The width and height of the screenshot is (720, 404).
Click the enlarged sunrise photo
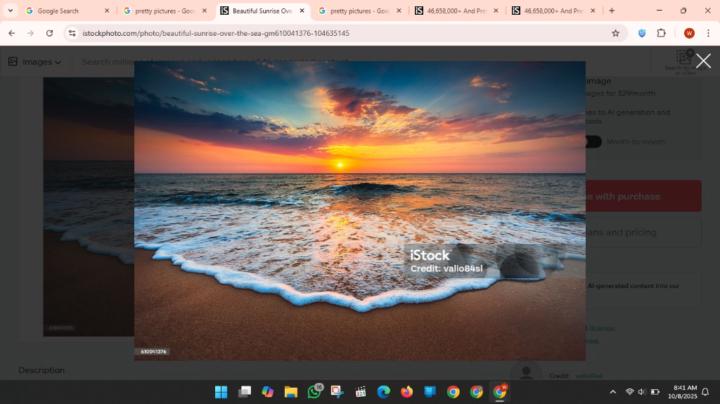360,211
